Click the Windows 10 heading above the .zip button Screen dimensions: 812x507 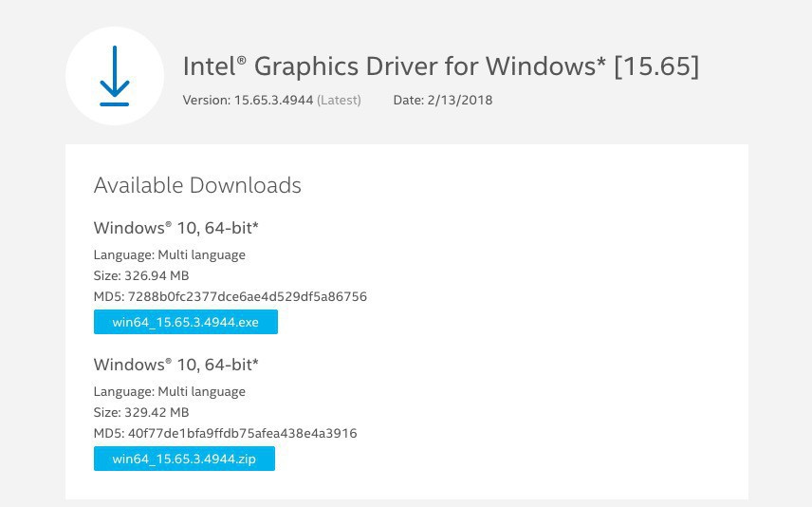pos(176,365)
